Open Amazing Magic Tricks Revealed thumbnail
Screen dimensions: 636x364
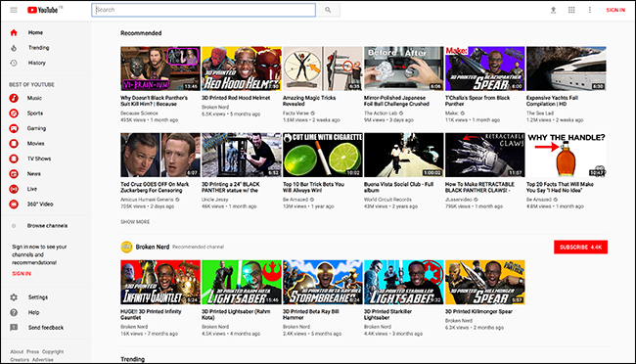pos(323,68)
